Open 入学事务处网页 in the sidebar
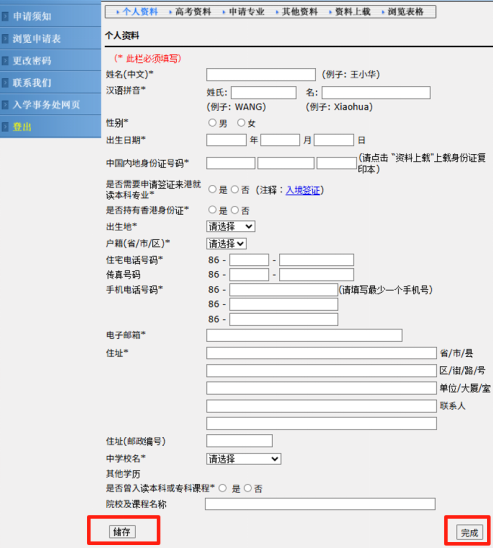The width and height of the screenshot is (494, 548). [46, 104]
